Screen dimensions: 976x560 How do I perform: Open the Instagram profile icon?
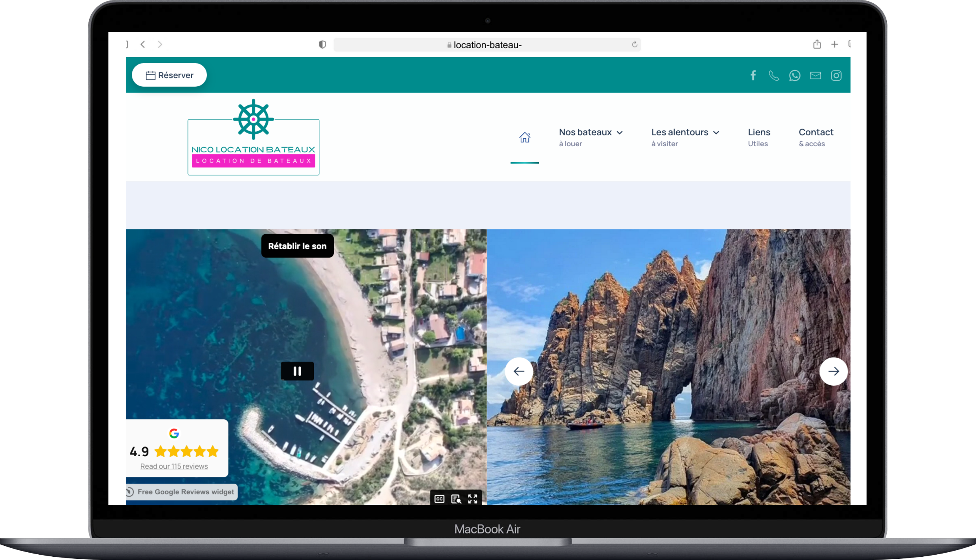pyautogui.click(x=836, y=75)
